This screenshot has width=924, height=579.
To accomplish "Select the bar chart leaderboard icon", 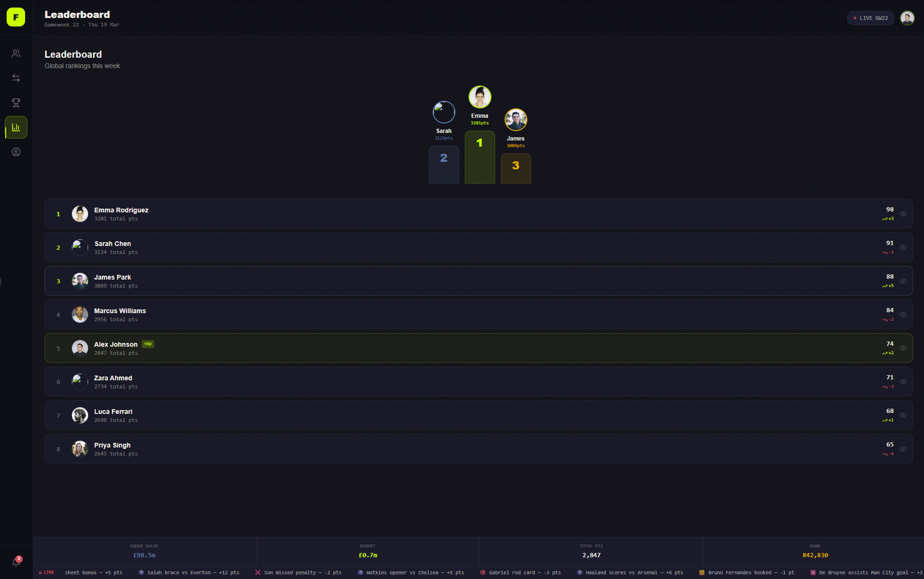I will point(16,127).
